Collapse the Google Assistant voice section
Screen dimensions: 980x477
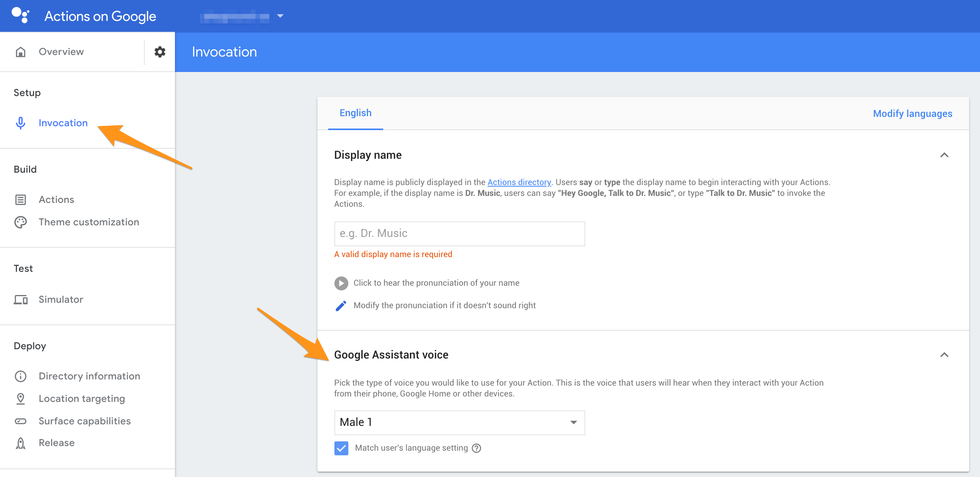pos(944,355)
